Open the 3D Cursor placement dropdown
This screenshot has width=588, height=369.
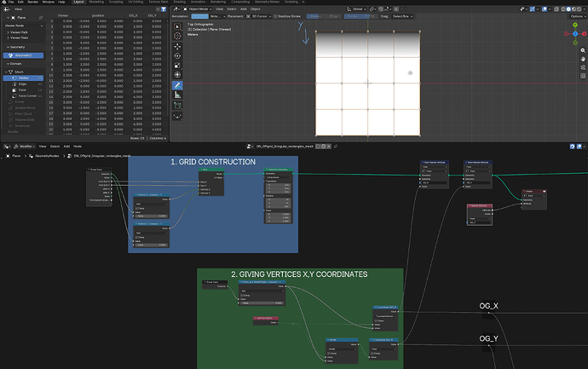259,16
